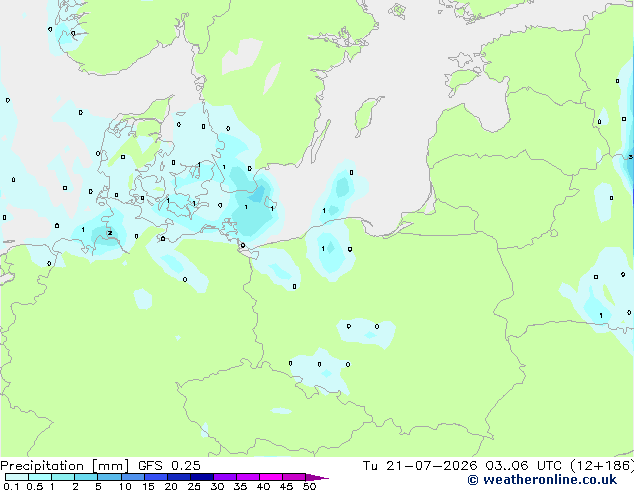Click the '50' legend scale label
The width and height of the screenshot is (634, 490).
click(309, 486)
